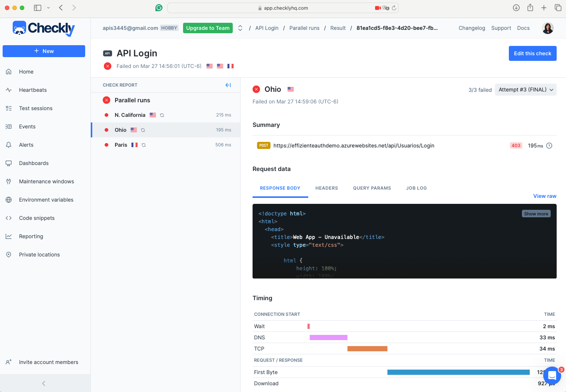
Task: Open the Intercom chat bubble
Action: click(x=552, y=376)
